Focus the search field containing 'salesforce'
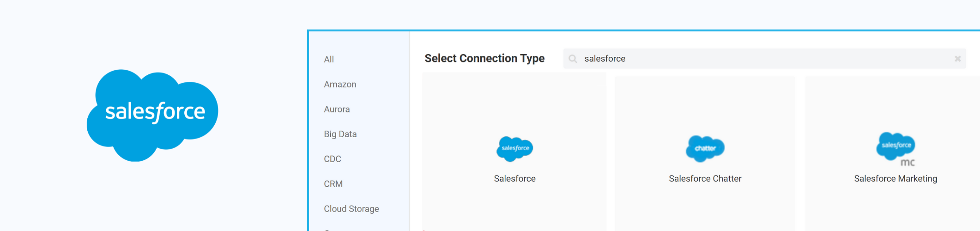980x231 pixels. [762, 59]
